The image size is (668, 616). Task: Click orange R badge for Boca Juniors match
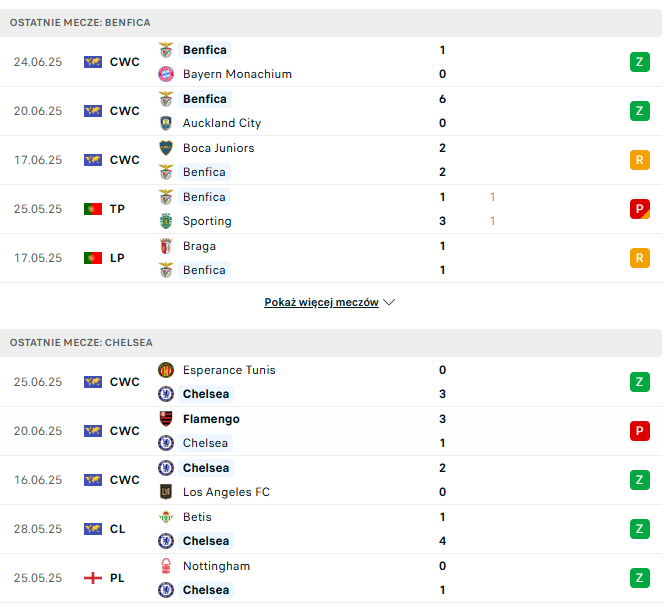640,160
